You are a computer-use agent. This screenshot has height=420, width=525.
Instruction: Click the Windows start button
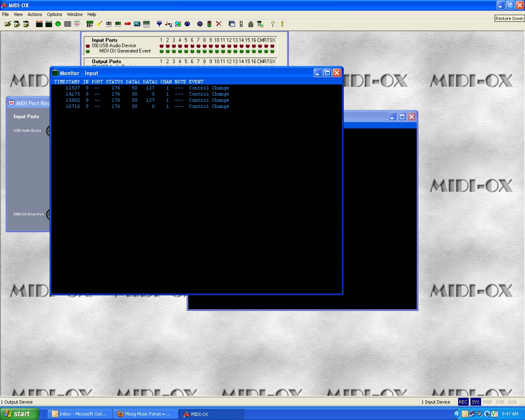click(19, 414)
